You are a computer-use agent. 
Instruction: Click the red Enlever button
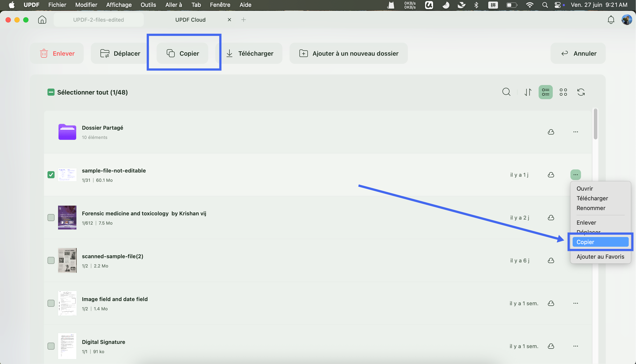tap(57, 53)
